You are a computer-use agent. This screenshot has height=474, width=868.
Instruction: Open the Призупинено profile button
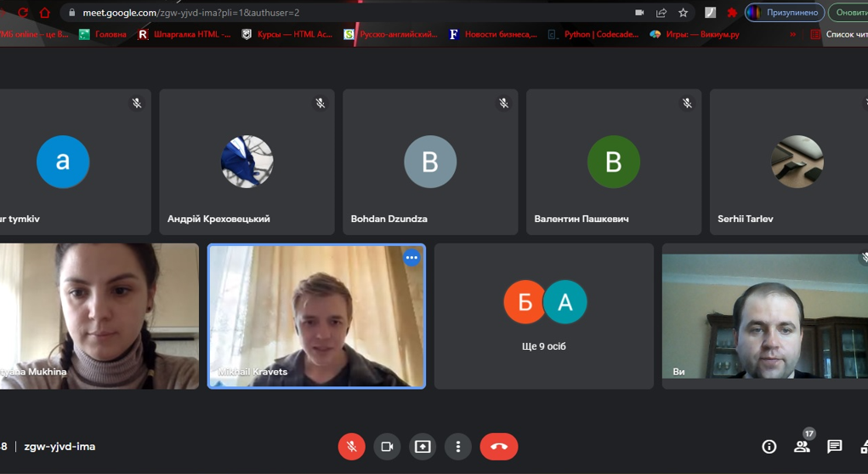click(785, 13)
